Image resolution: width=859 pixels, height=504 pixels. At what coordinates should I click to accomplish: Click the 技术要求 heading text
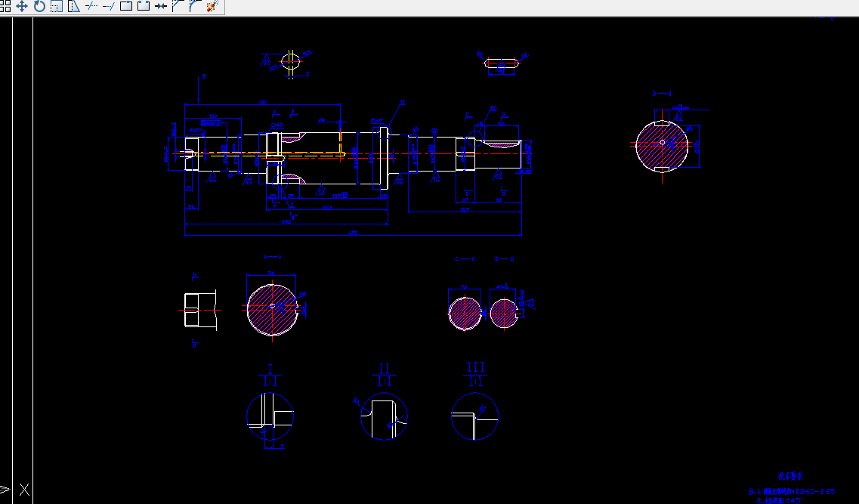(790, 477)
